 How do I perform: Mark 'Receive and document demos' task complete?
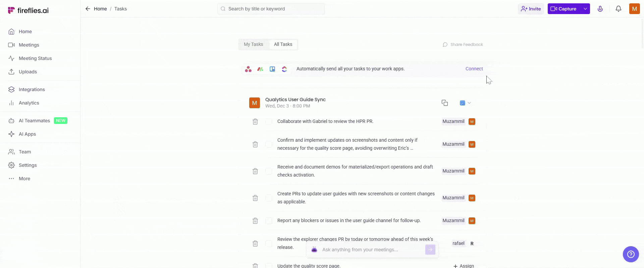point(269,171)
